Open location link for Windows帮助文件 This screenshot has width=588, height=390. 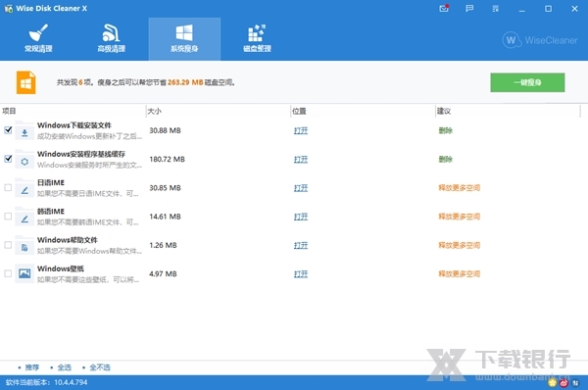point(301,245)
